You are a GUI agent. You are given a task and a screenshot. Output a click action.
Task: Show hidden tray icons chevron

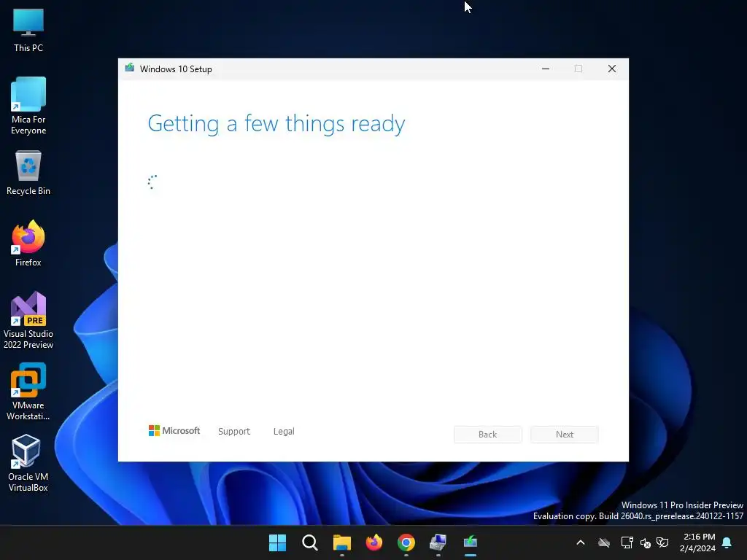(x=580, y=542)
